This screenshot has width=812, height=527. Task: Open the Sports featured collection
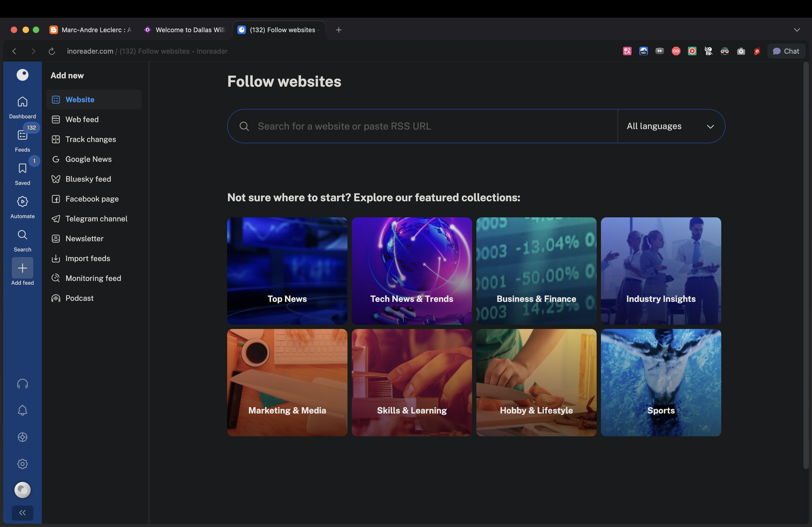[661, 383]
